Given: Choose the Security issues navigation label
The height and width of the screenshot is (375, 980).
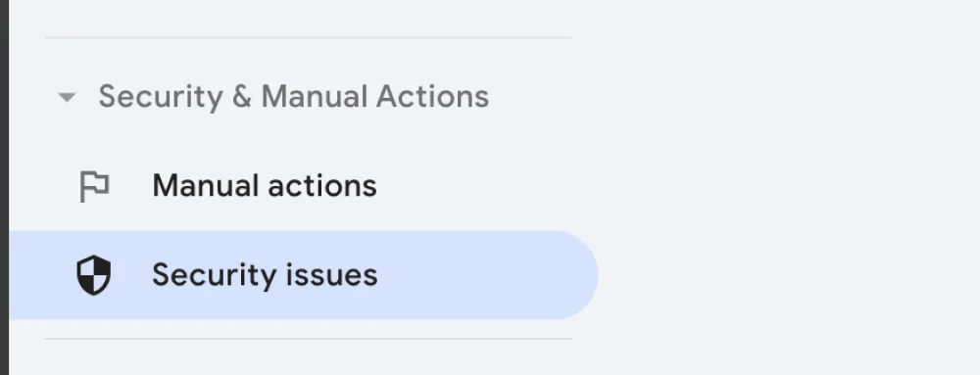Looking at the screenshot, I should [x=265, y=275].
